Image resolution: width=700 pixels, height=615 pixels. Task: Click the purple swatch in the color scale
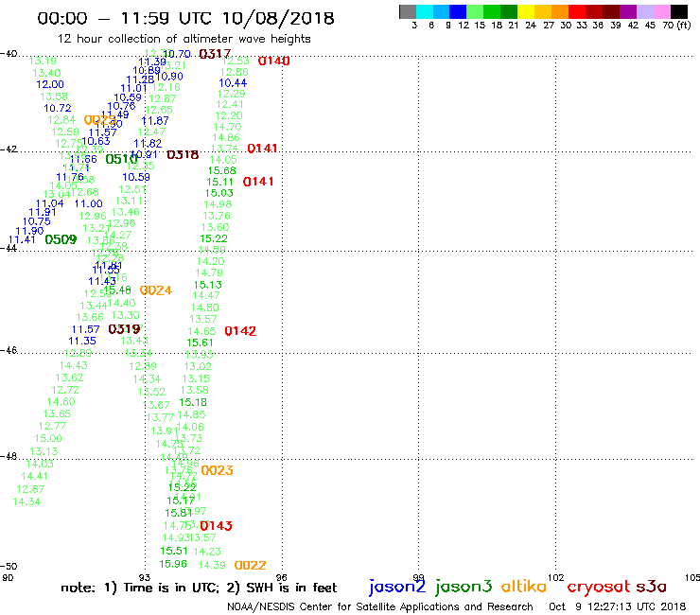coord(628,11)
